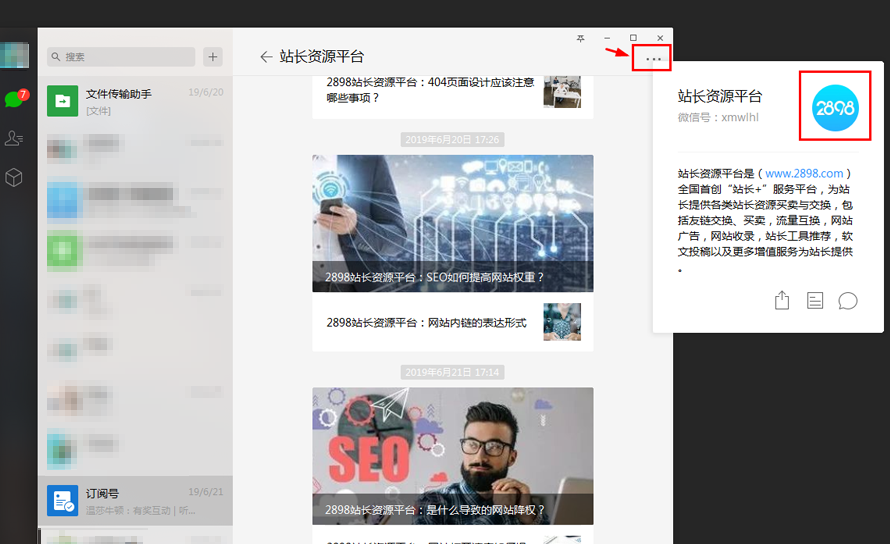The width and height of the screenshot is (890, 544).
Task: Click the profile avatar atop the left sidebar
Action: click(14, 55)
